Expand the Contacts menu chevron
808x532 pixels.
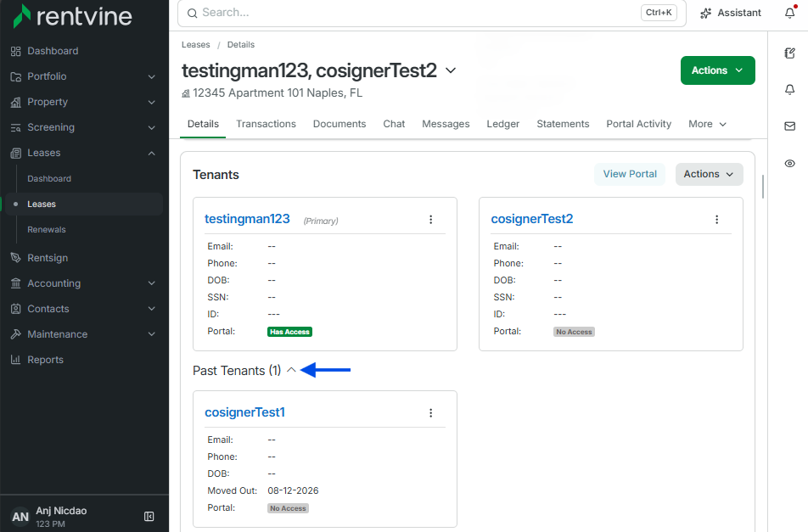(151, 309)
